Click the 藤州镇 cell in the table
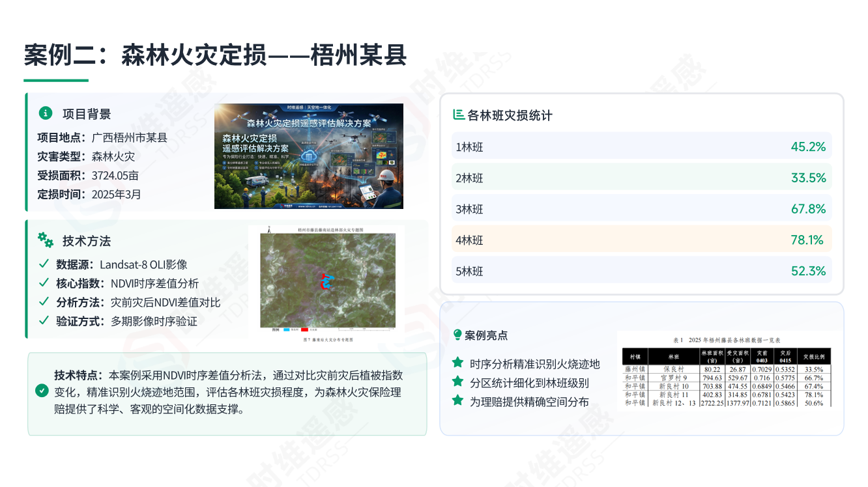This screenshot has height=487, width=868. (x=635, y=369)
